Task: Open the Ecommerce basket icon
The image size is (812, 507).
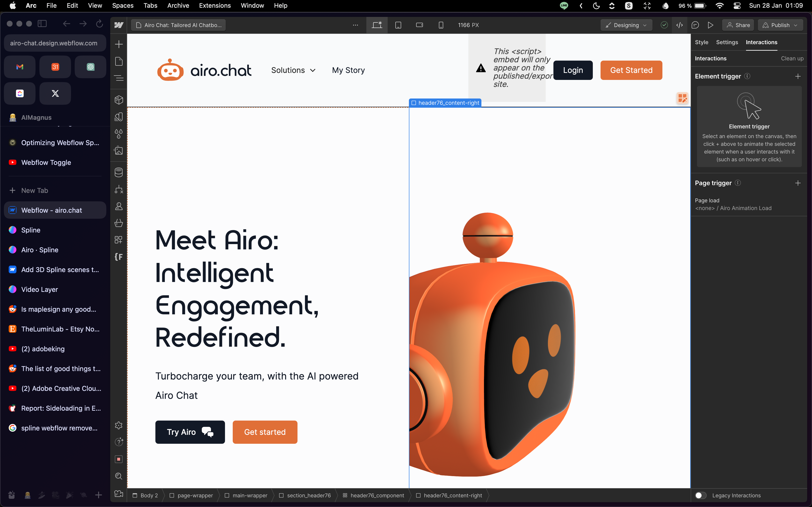Action: tap(119, 223)
